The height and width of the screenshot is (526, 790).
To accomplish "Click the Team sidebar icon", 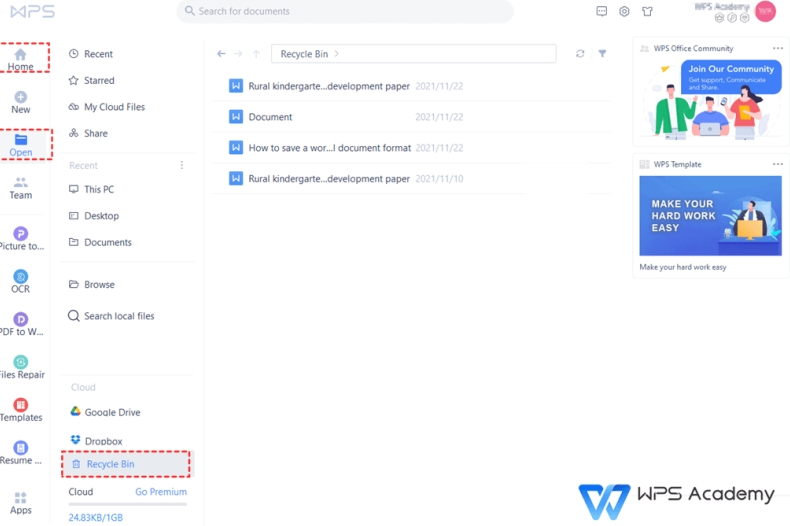I will [x=20, y=187].
